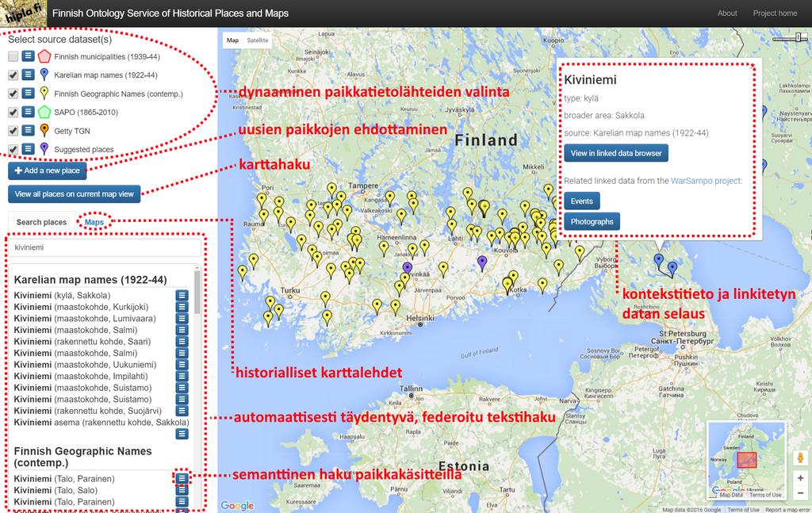Click the search results scrollbar
Screen dimensions: 812x513
click(197, 293)
